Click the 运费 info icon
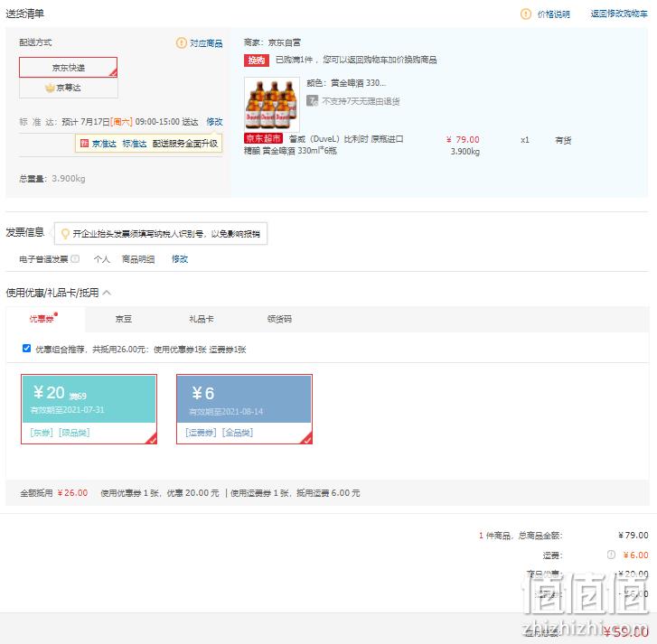Viewport: 657px width, 644px height. point(611,555)
